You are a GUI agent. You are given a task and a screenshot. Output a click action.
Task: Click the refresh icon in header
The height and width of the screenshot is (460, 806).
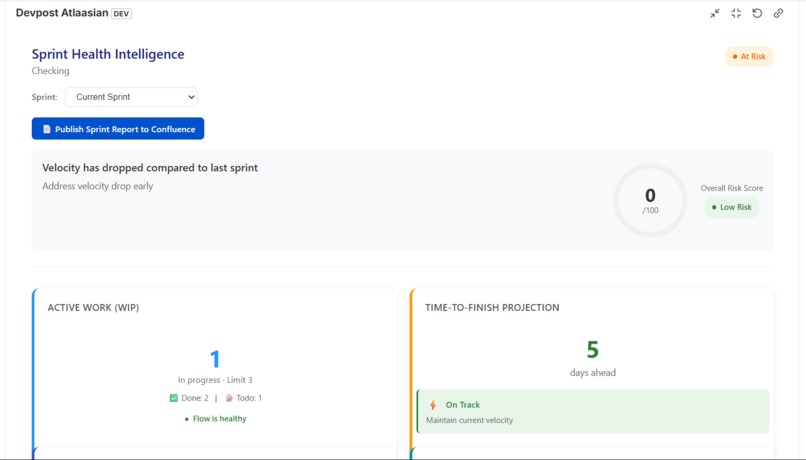click(757, 13)
